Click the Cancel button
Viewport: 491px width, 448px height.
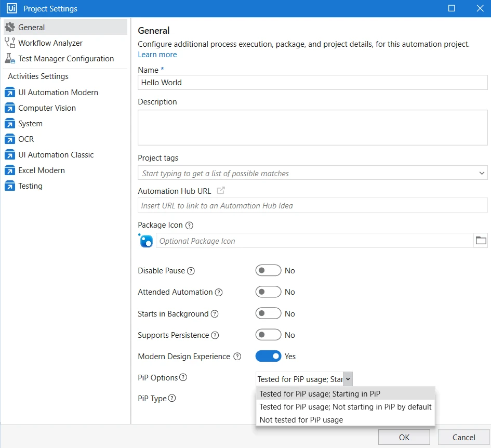(x=463, y=438)
